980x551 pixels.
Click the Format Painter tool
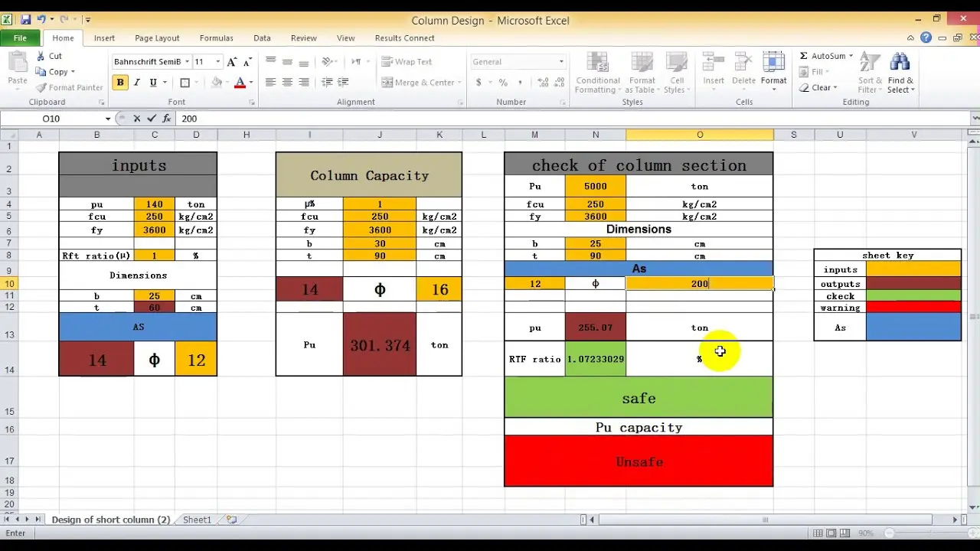69,88
